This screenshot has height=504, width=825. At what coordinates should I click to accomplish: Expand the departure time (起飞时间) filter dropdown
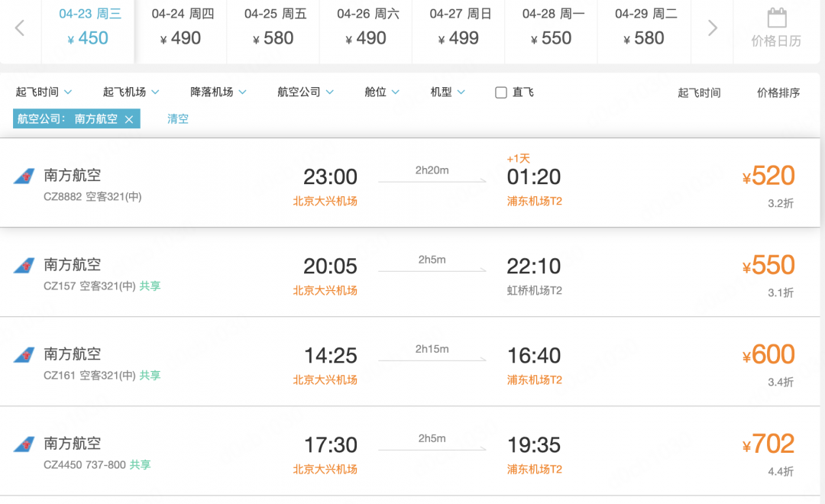point(44,92)
